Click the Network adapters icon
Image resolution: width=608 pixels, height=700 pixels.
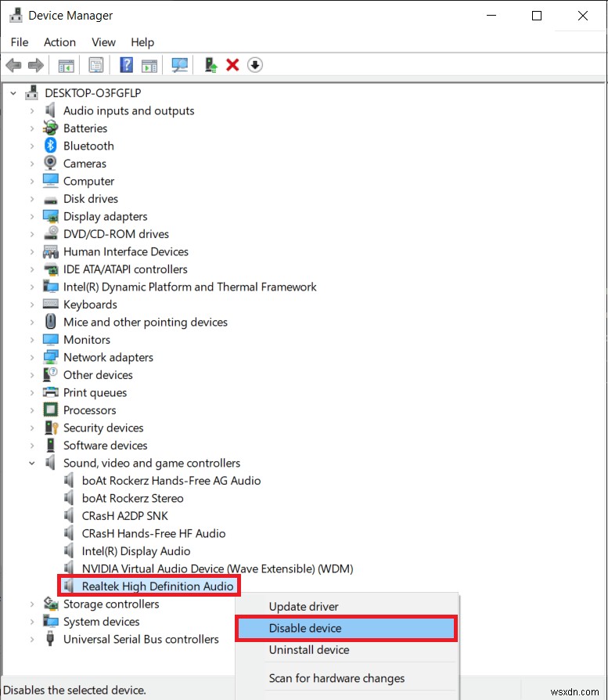pyautogui.click(x=50, y=357)
